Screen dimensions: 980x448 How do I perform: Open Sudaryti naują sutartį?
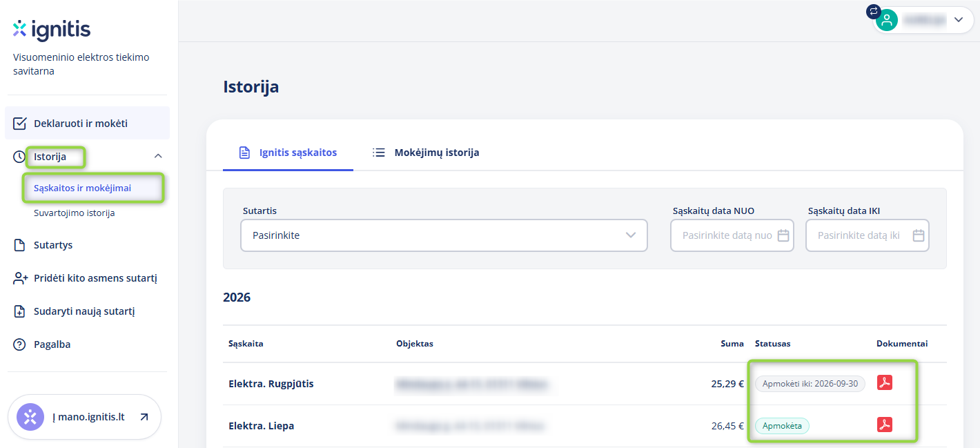pos(84,311)
